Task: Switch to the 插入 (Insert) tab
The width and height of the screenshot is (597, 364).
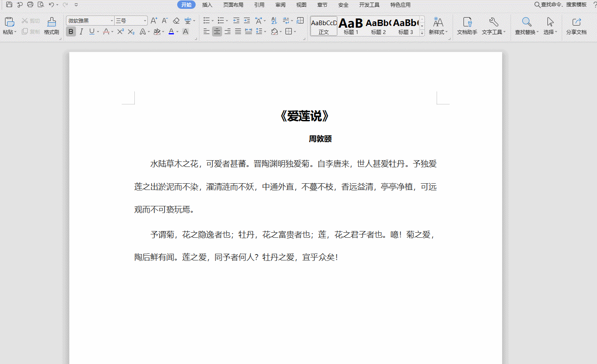Action: coord(207,5)
